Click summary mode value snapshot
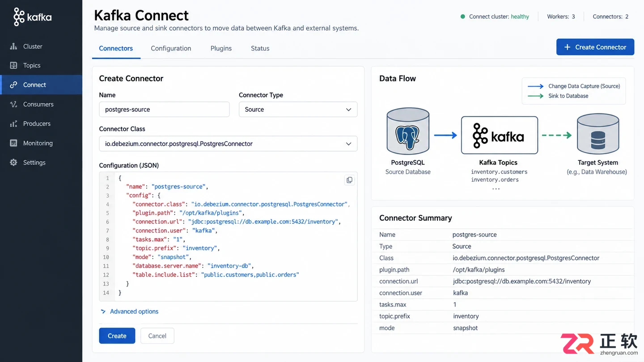The image size is (644, 362). point(465,328)
